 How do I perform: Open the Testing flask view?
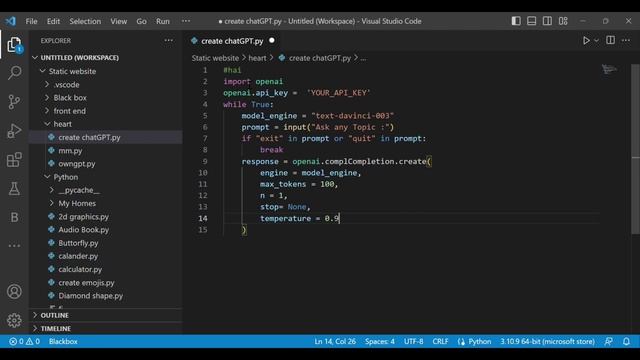coord(14,189)
